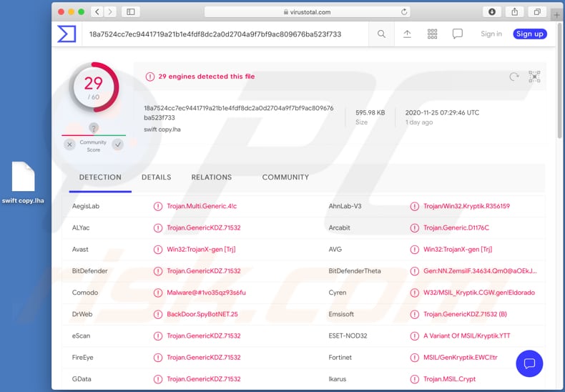Click the ESET-NOD32 engine name
The width and height of the screenshot is (565, 392).
click(348, 335)
